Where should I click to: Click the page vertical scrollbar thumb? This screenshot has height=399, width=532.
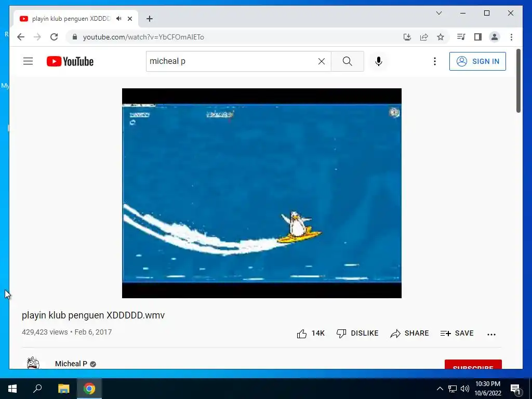point(518,81)
